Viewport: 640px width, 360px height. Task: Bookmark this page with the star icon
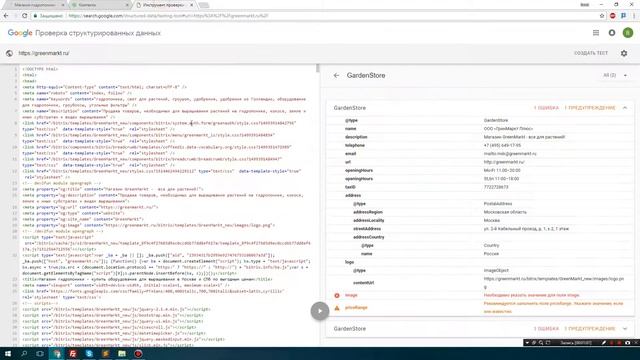(602, 16)
